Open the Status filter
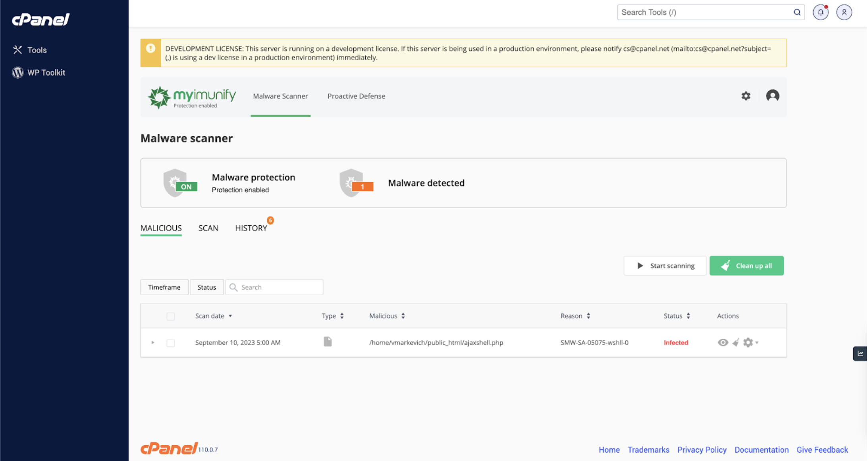 tap(206, 287)
